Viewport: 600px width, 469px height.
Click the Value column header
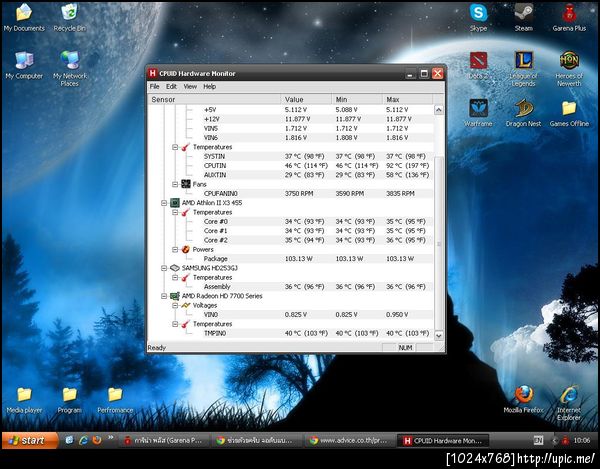(306, 99)
